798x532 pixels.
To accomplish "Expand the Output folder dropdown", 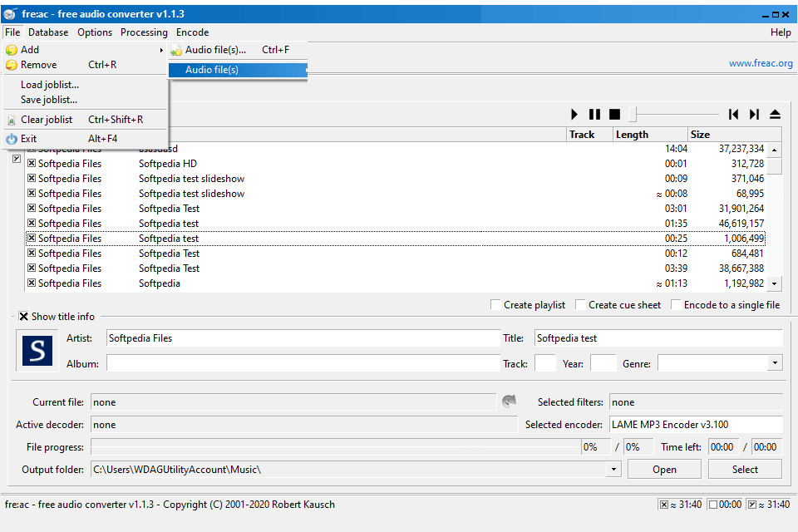I will pos(613,470).
